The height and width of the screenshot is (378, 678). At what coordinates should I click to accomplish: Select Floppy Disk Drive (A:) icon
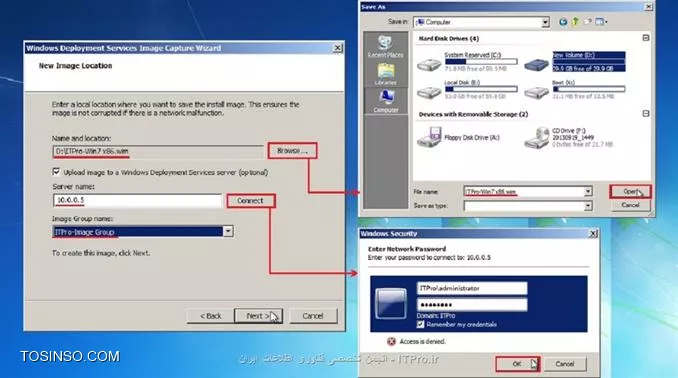click(x=429, y=138)
